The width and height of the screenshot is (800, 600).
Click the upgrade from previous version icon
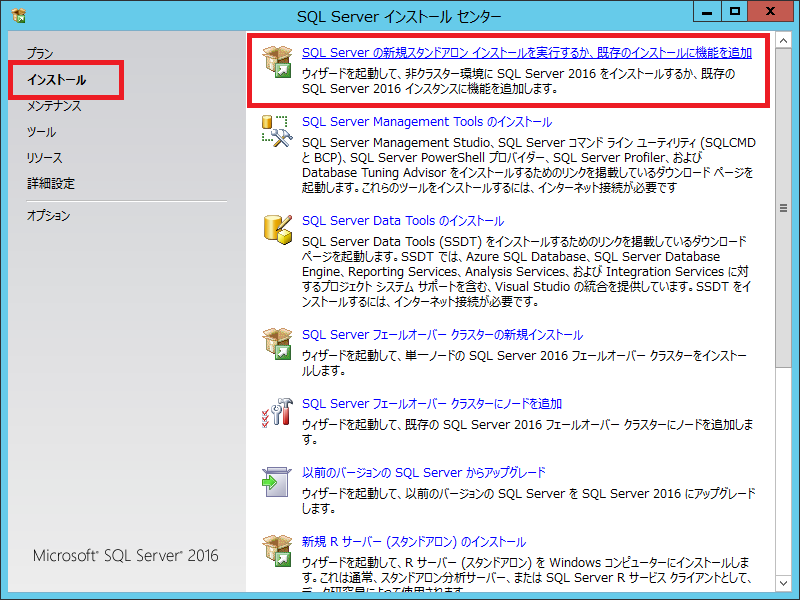pyautogui.click(x=275, y=481)
